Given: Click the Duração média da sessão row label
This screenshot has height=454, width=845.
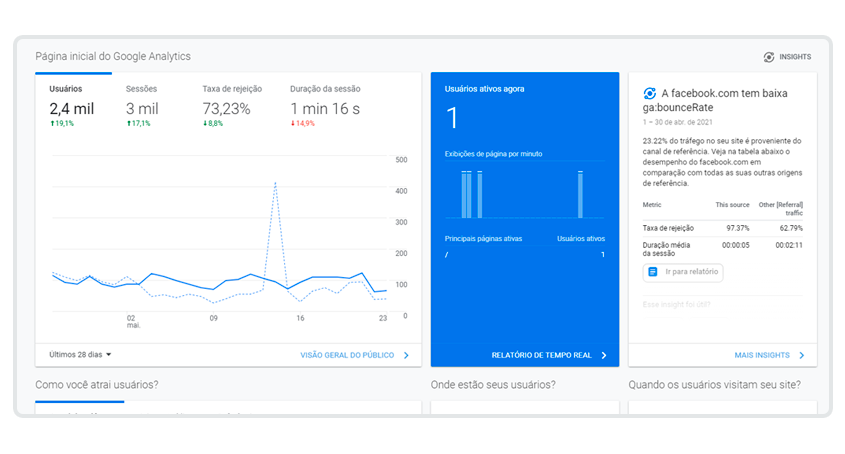Looking at the screenshot, I should point(666,249).
